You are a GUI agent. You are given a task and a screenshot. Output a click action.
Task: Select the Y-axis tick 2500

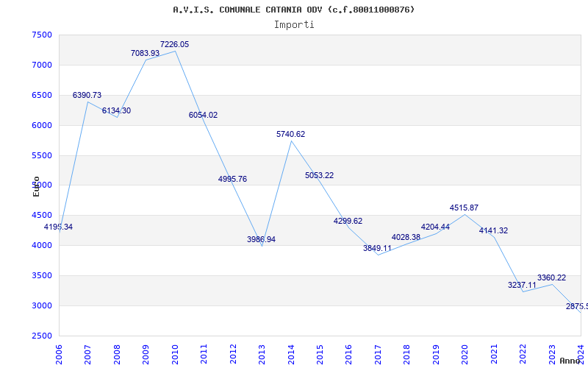[42, 336]
